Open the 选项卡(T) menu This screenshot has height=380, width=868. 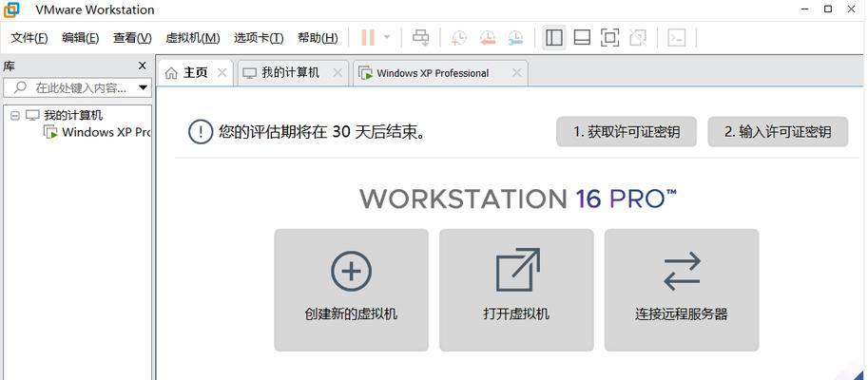(259, 38)
